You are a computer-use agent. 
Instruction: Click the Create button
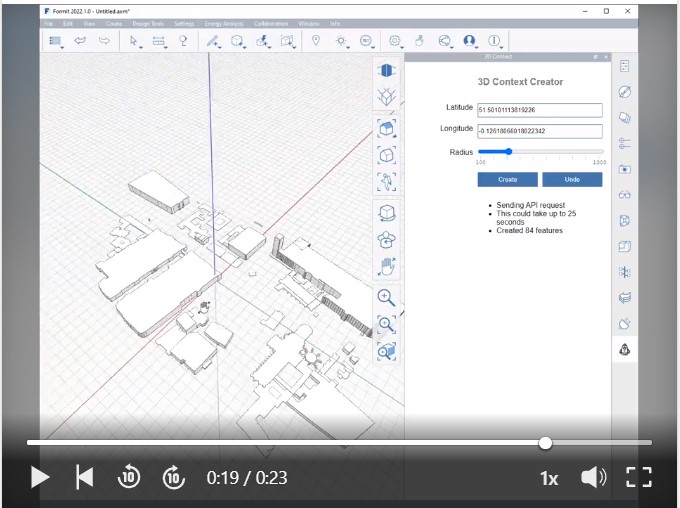(x=508, y=179)
